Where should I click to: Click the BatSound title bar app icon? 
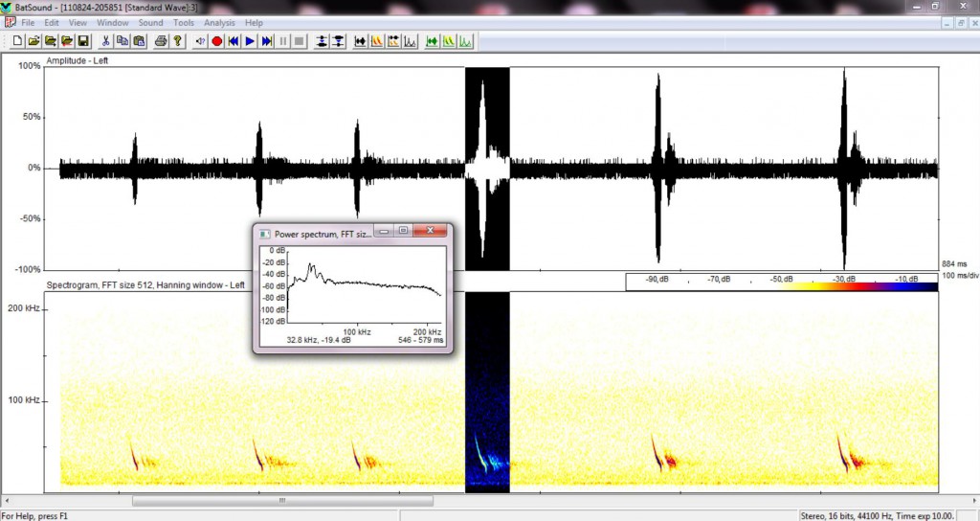click(x=6, y=7)
